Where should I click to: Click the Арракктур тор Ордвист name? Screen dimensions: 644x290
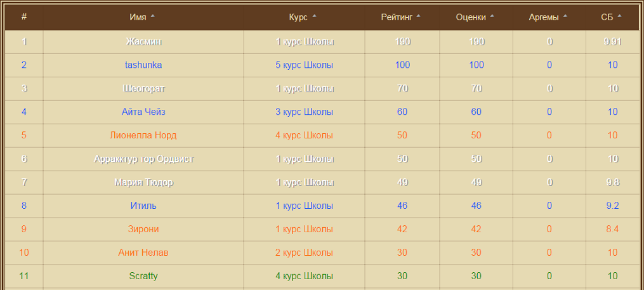pyautogui.click(x=143, y=159)
